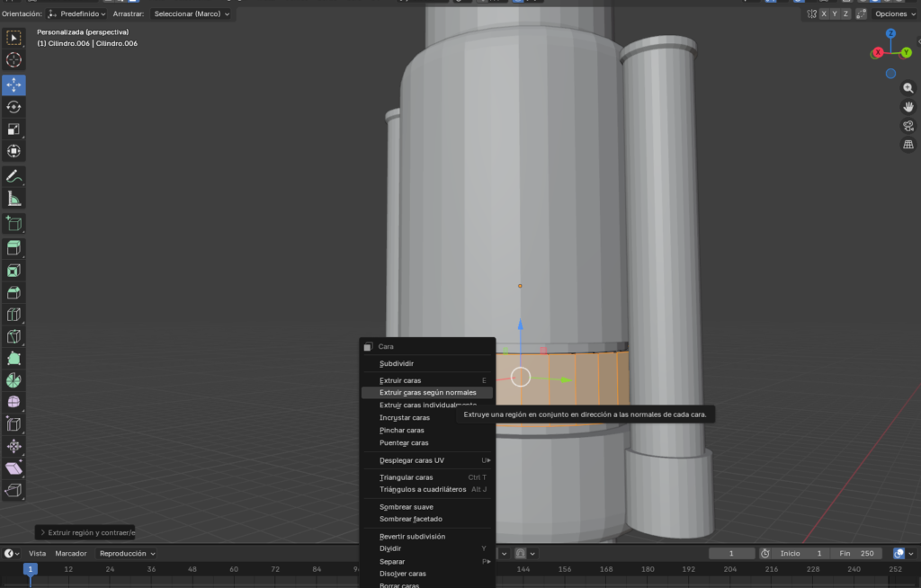This screenshot has width=921, height=588.
Task: Expand the Opciones dropdown
Action: (x=894, y=13)
